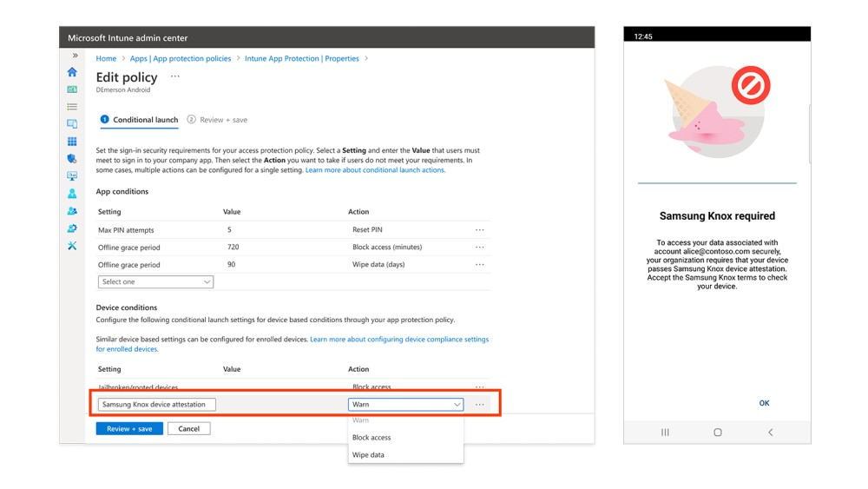Tap OK on the Samsung Knox dialog

click(764, 403)
